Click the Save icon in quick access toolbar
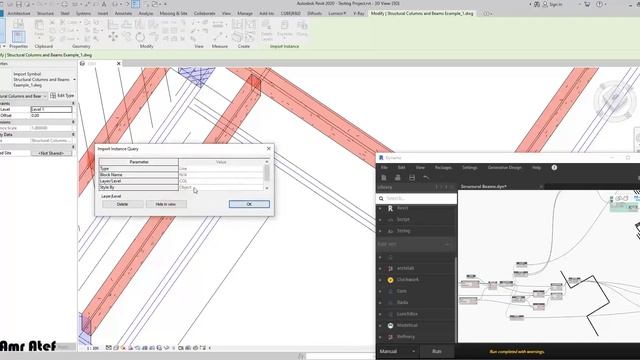640x360 pixels. coord(19,4)
